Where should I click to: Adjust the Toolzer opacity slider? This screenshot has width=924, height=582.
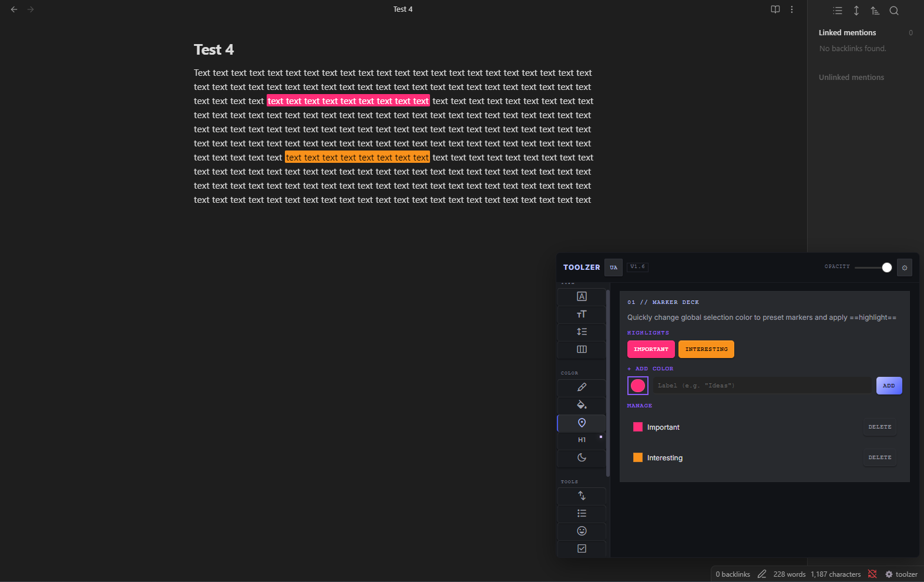(x=873, y=268)
